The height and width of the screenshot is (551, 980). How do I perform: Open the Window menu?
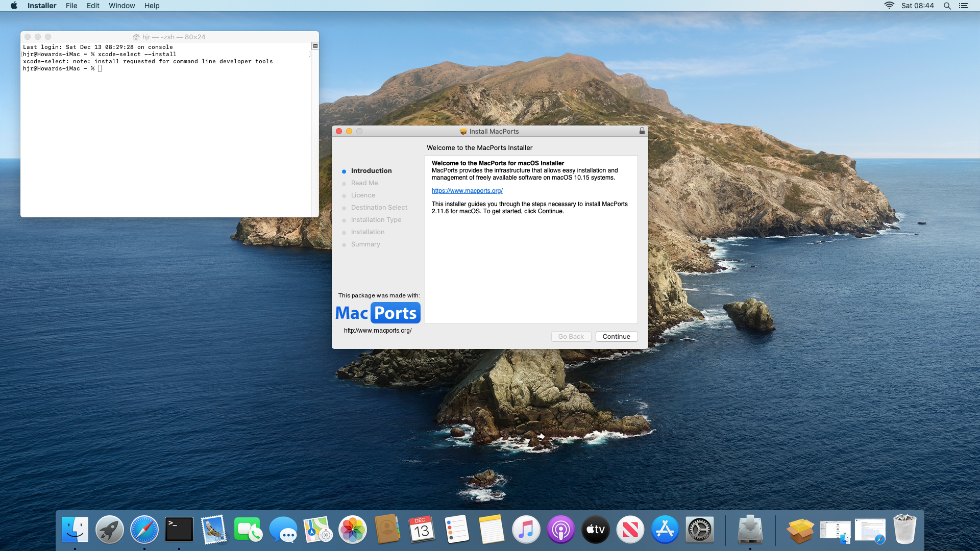click(x=121, y=6)
